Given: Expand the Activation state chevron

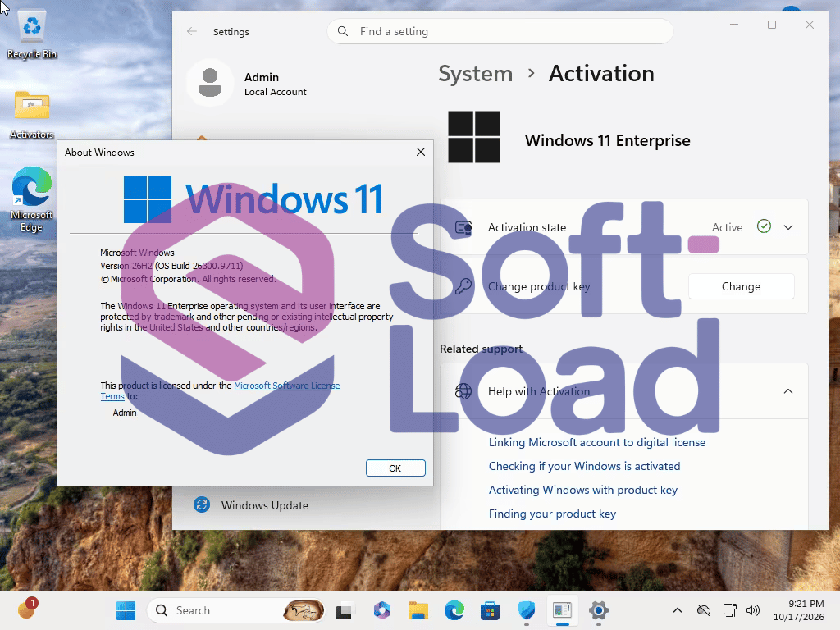Looking at the screenshot, I should tap(788, 227).
